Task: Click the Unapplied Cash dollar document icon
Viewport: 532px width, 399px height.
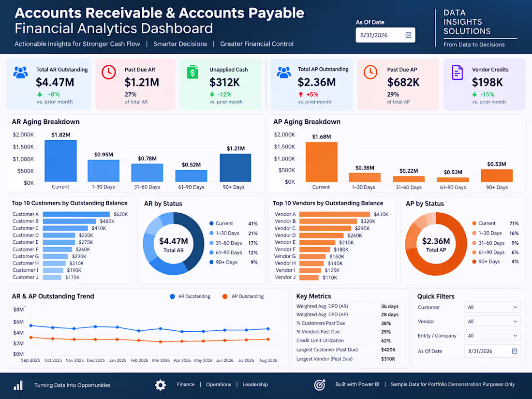Action: [192, 72]
